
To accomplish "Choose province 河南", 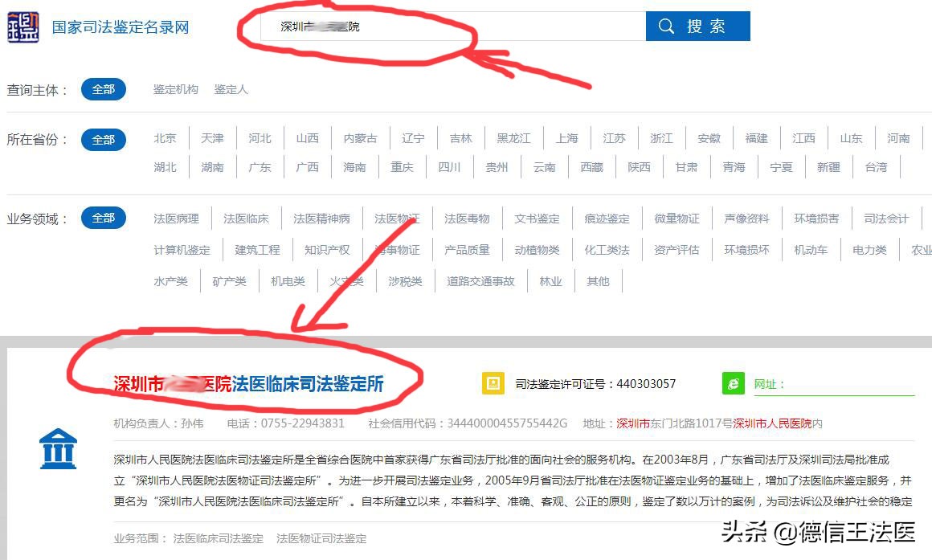I will [x=898, y=138].
